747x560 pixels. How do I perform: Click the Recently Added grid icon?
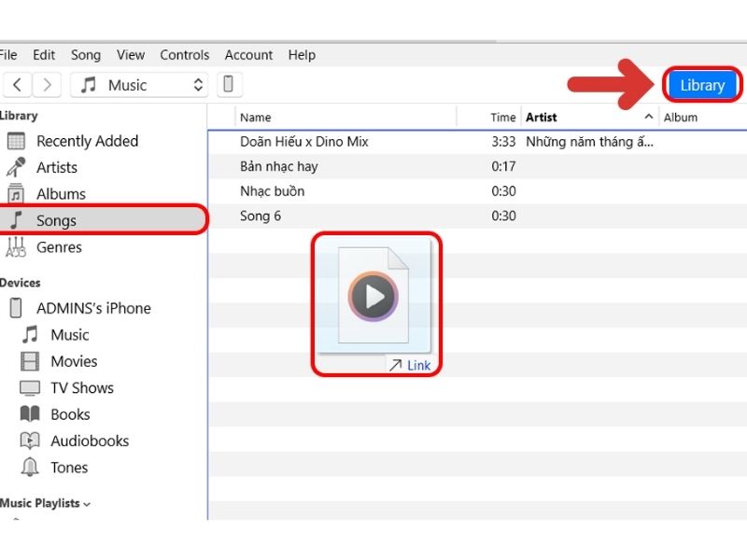click(x=16, y=141)
